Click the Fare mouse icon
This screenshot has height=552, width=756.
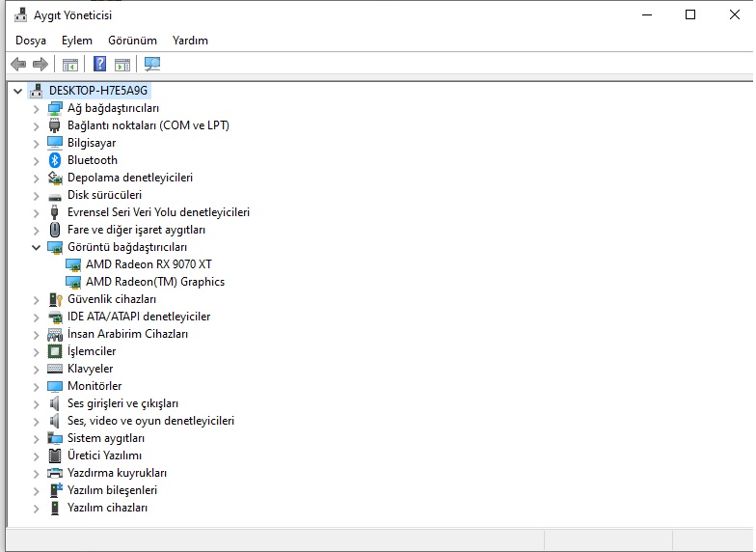click(x=55, y=230)
